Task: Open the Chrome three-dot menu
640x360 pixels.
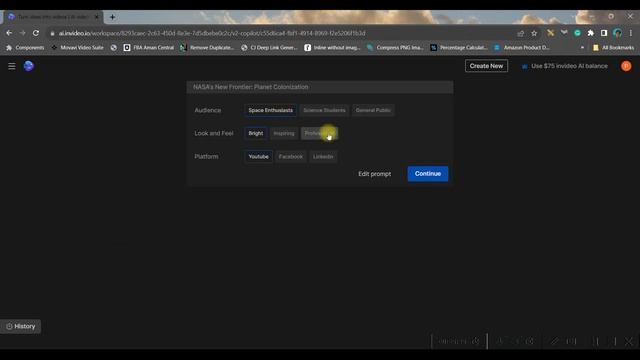Action: click(x=631, y=33)
